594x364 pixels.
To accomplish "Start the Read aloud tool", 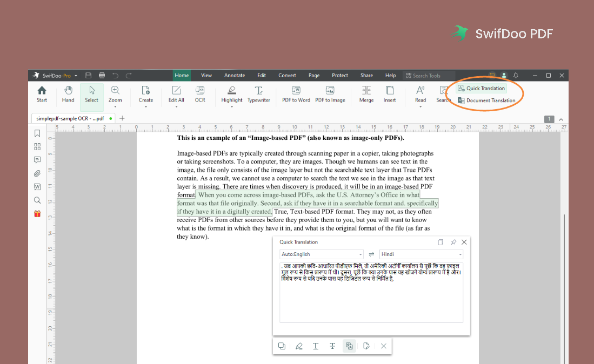I will (421, 94).
